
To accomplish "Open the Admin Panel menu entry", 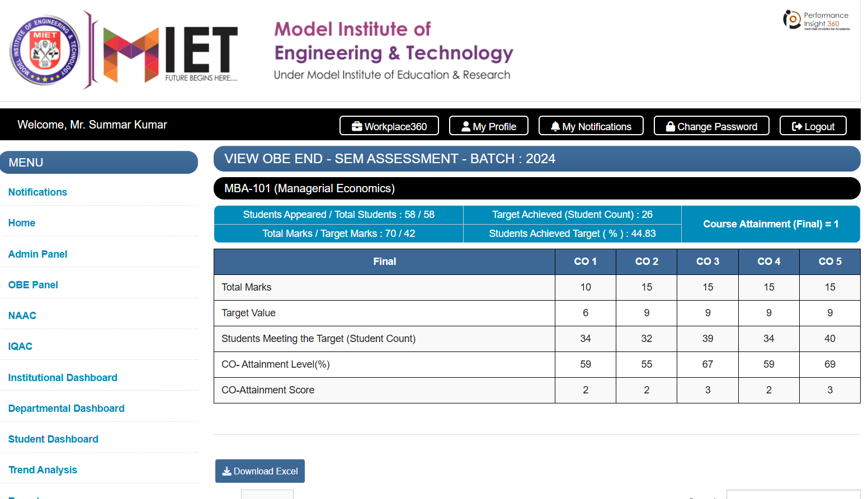I will pos(37,254).
